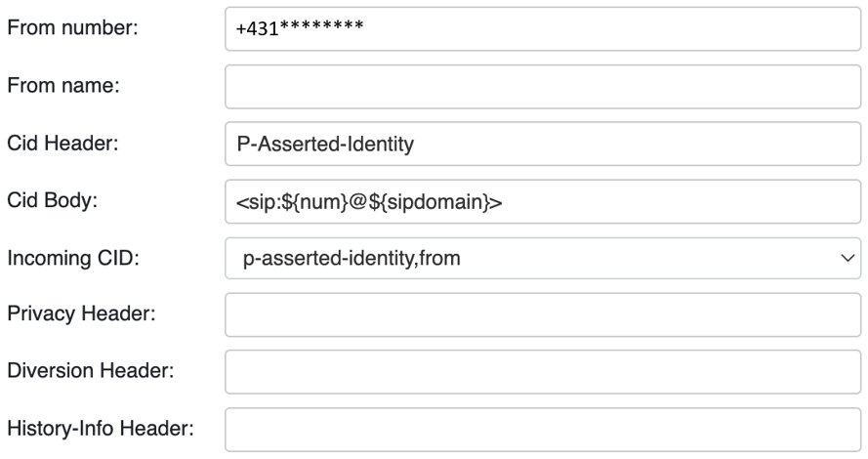This screenshot has height=459, width=868.
Task: Place cursor in masked +431 number text
Action: pyautogui.click(x=300, y=29)
